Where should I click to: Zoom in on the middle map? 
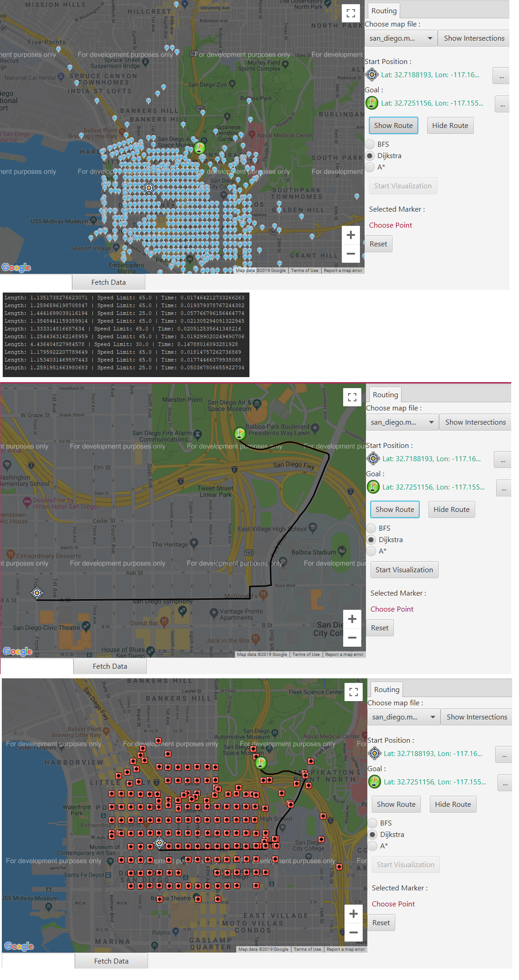tap(352, 619)
